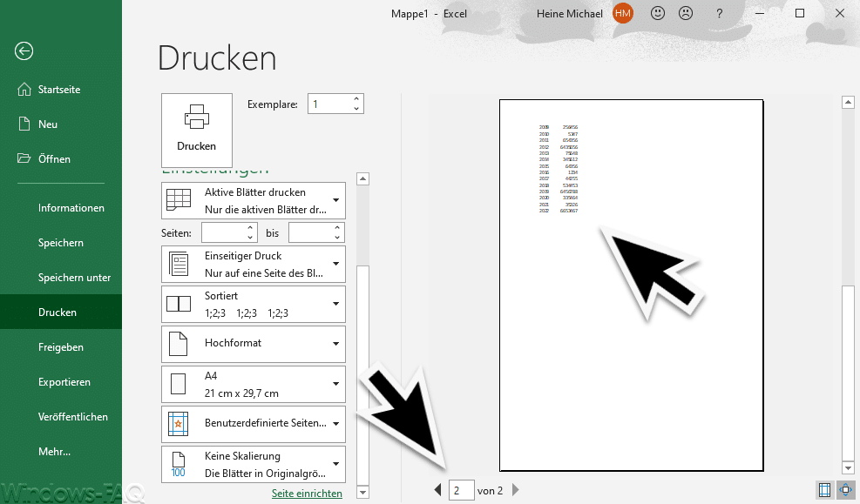860x504 pixels.
Task: Click the Sortiert collation icon
Action: click(179, 304)
